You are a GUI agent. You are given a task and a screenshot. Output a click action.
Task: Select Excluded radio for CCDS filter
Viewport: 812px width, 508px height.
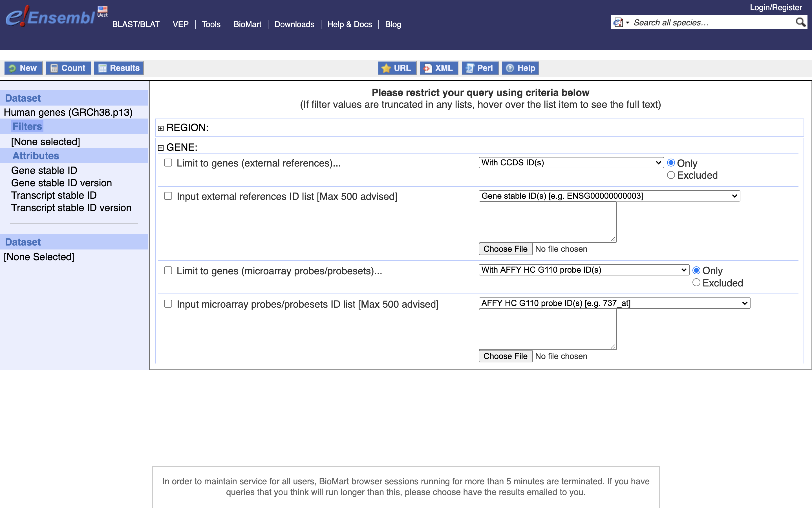pos(671,175)
